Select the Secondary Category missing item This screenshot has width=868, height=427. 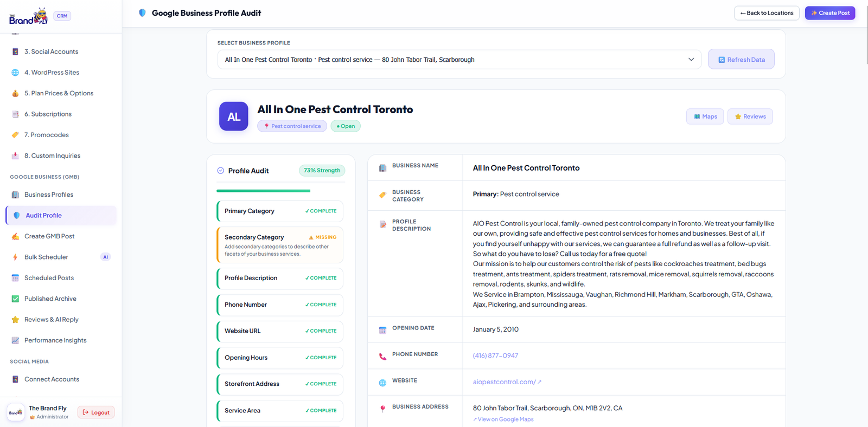tap(280, 245)
